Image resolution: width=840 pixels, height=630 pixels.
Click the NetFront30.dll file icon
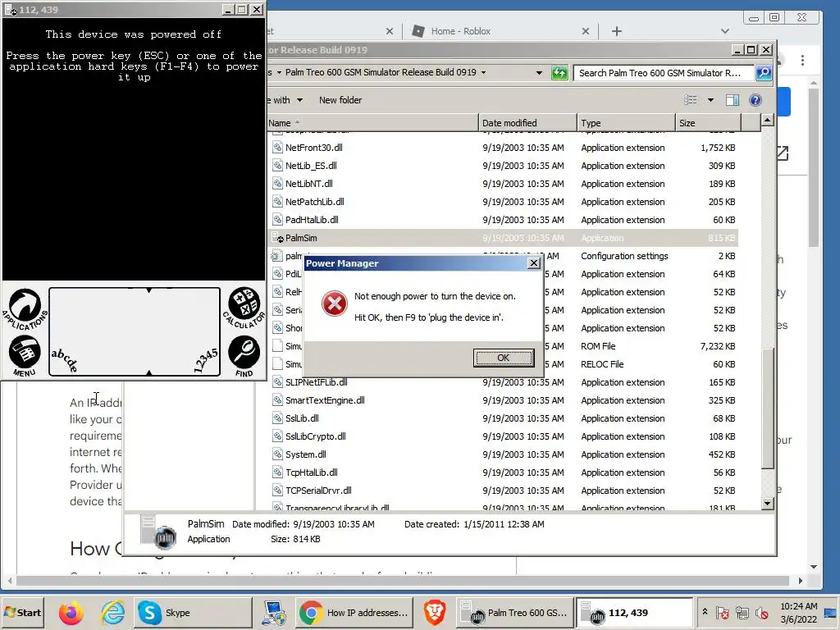pyautogui.click(x=277, y=148)
